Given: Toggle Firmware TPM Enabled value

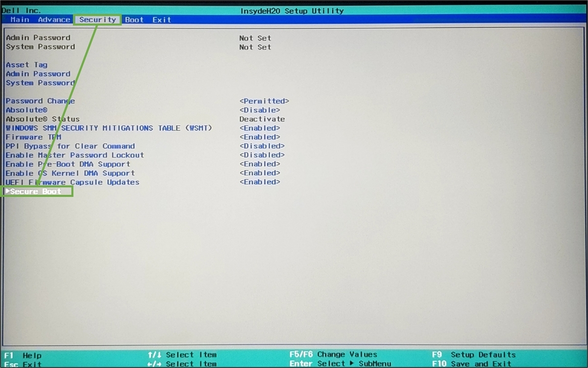Looking at the screenshot, I should [x=260, y=137].
